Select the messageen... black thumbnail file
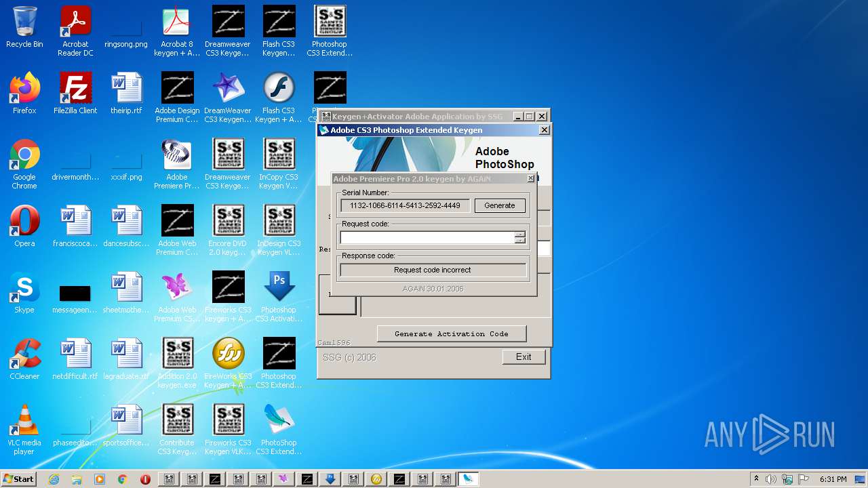 click(x=75, y=298)
